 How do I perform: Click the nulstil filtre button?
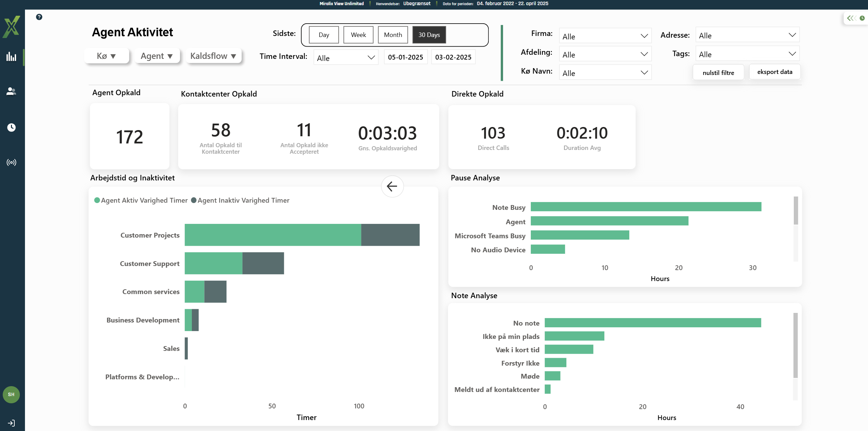point(718,73)
